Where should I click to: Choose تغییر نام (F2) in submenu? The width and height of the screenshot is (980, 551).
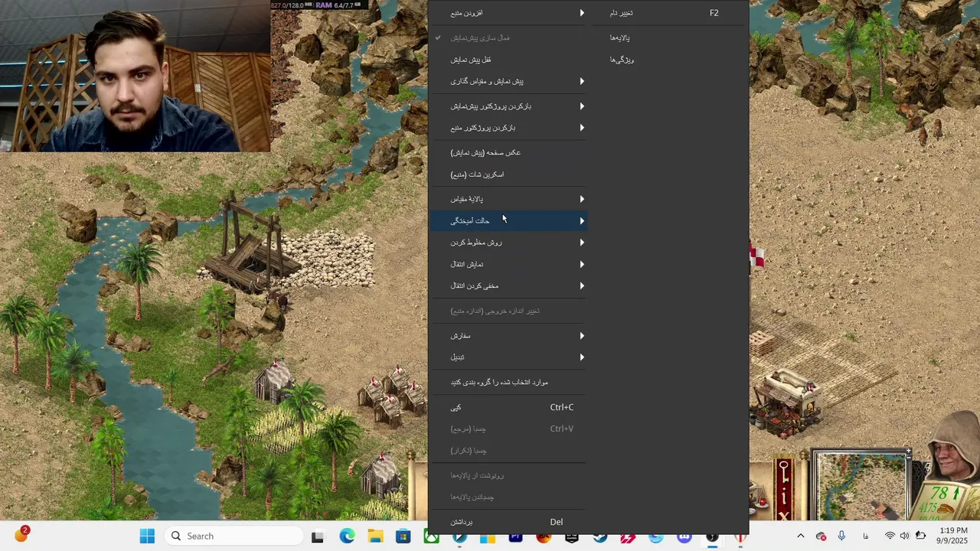(668, 13)
